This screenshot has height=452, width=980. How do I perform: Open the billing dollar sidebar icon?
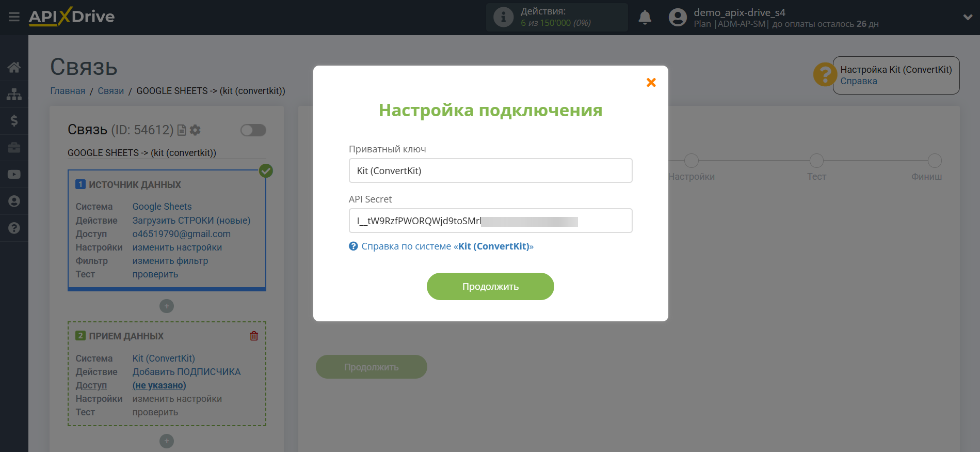tap(14, 121)
